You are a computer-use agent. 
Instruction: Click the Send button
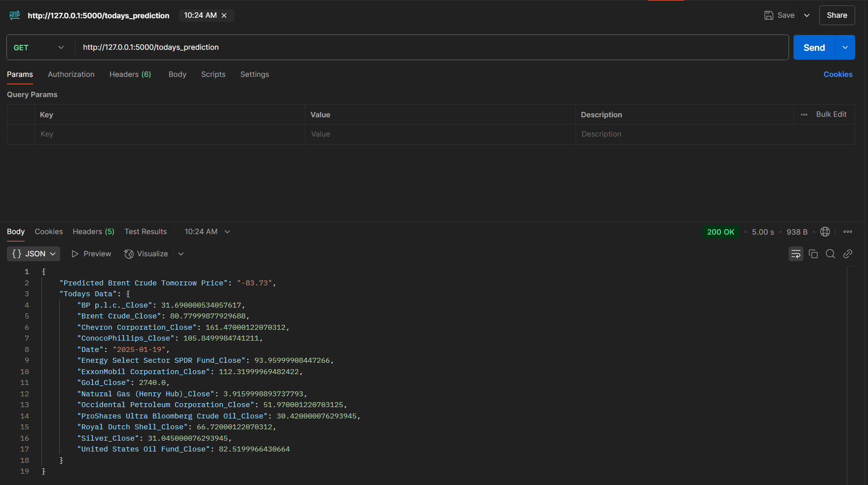[814, 47]
